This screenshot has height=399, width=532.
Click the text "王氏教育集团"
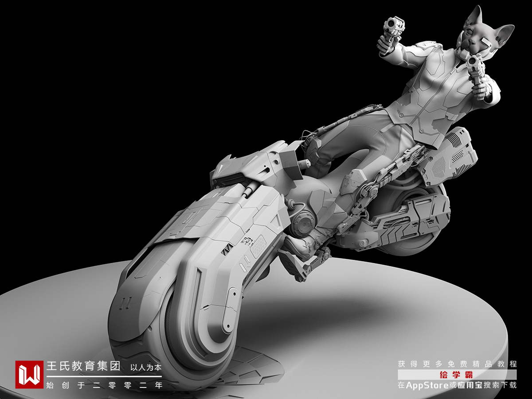click(x=83, y=366)
